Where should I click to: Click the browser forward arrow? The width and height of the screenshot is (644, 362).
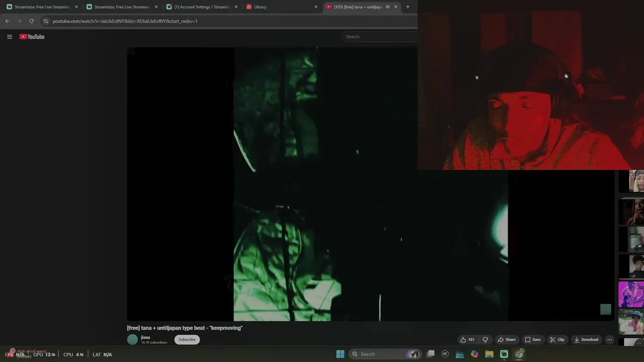click(x=19, y=21)
